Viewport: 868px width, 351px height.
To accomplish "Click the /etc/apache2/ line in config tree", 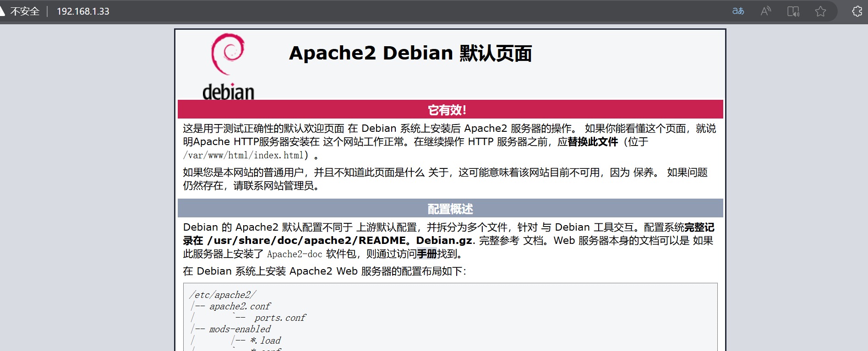I will point(223,295).
